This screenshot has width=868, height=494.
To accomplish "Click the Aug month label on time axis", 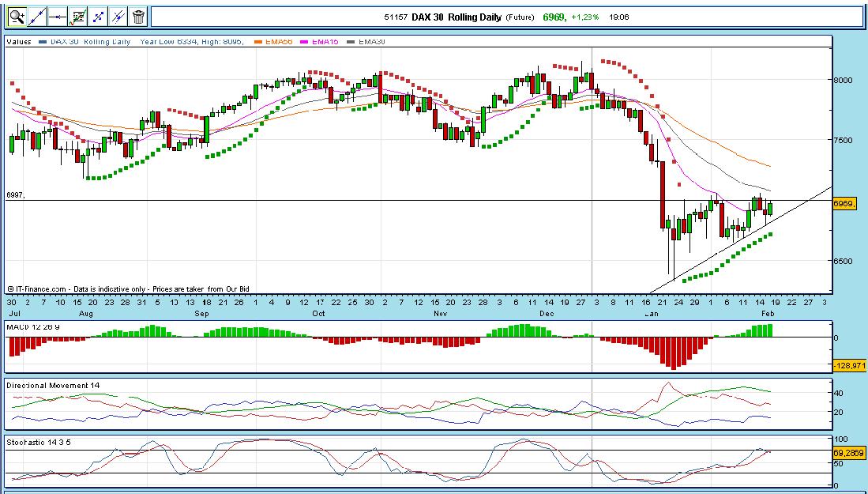I will click(x=86, y=314).
